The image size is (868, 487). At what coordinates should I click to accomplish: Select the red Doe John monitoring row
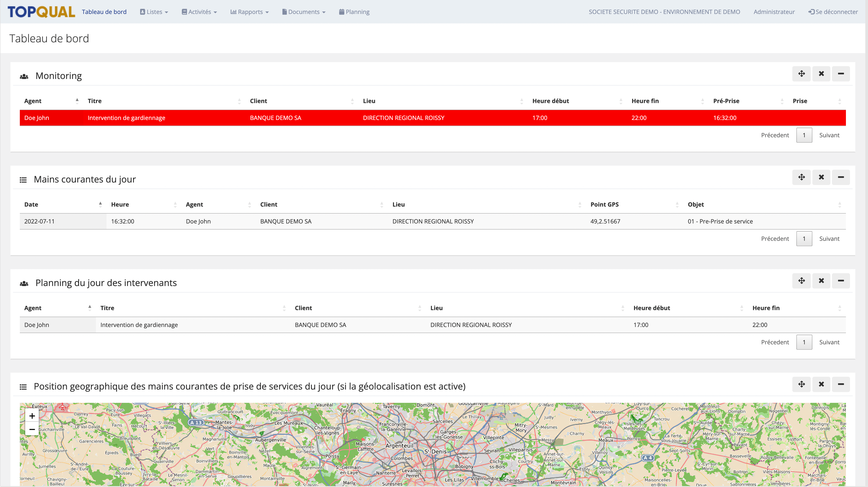click(x=432, y=118)
